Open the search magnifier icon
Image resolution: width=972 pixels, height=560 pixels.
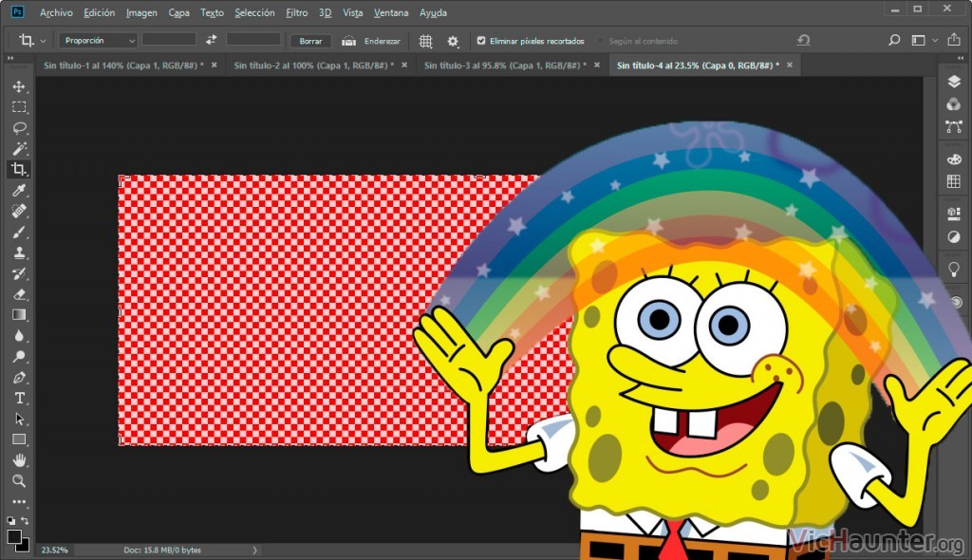pos(894,40)
